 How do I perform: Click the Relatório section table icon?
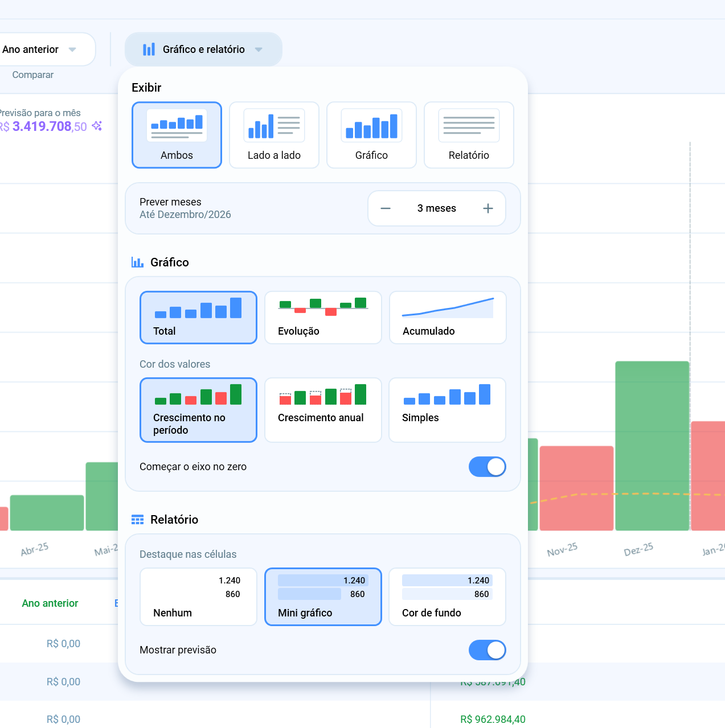pyautogui.click(x=137, y=520)
